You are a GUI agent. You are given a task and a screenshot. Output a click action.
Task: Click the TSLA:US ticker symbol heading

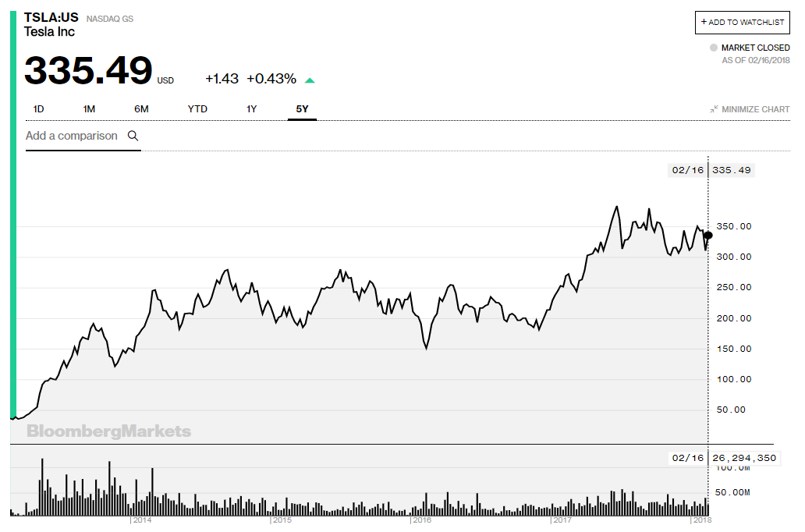(x=51, y=17)
